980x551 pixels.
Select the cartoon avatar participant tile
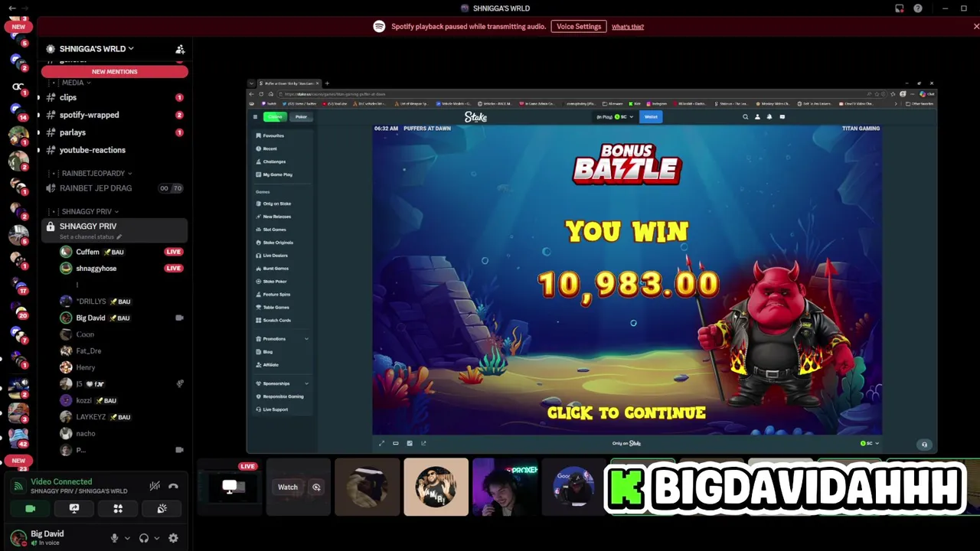click(x=436, y=487)
